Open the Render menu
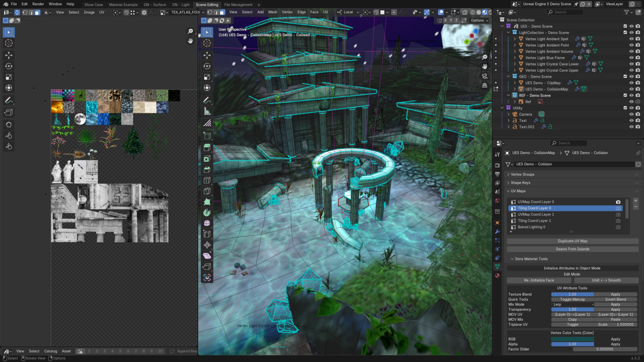This screenshot has width=644, height=362. [x=38, y=4]
